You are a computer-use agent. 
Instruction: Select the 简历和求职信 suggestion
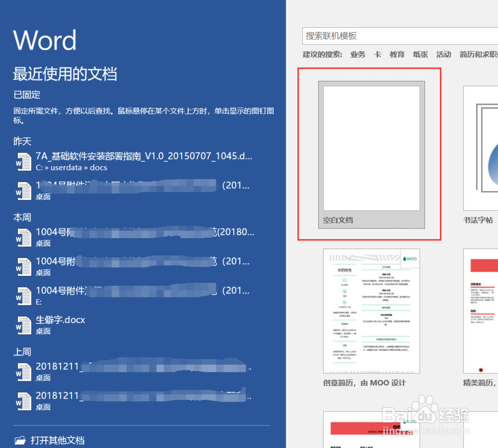point(477,54)
